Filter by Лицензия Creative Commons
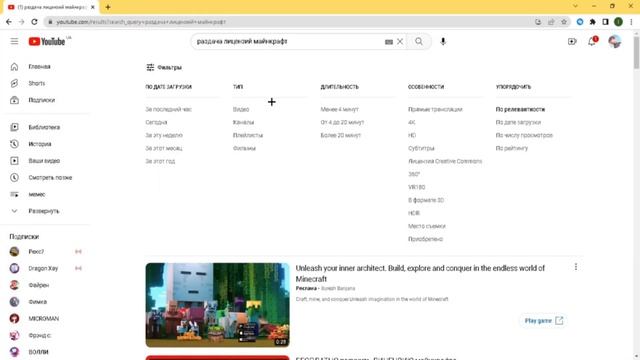This screenshot has width=640, height=360. tap(445, 161)
